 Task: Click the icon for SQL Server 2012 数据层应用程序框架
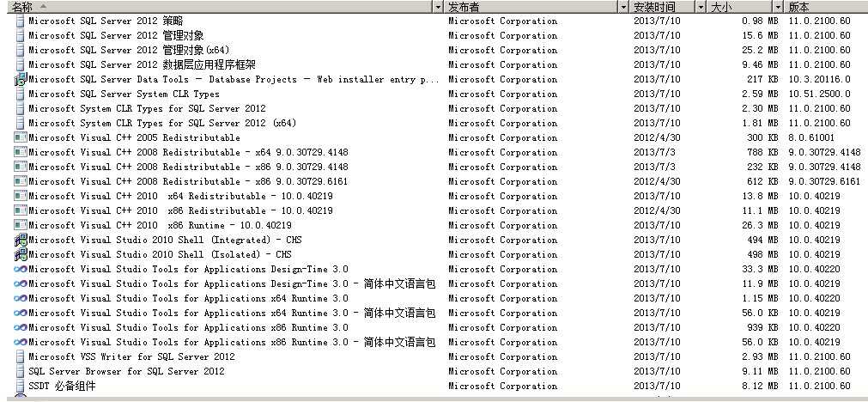pos(21,65)
